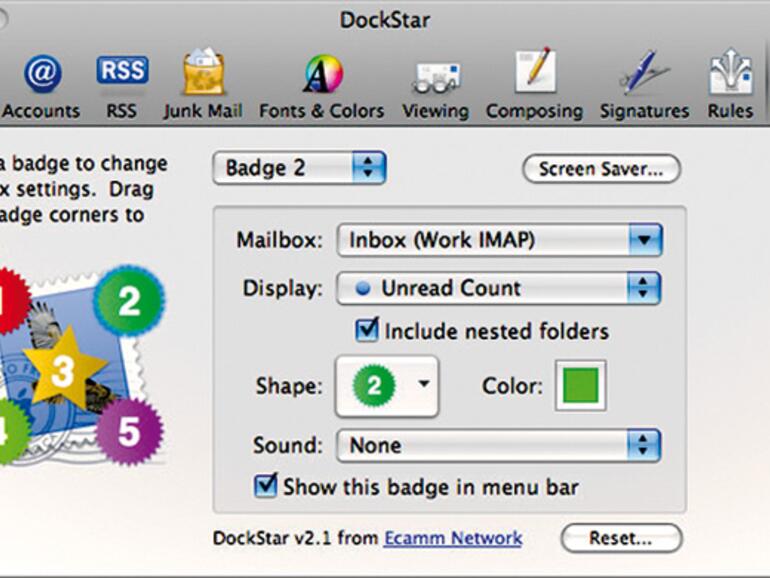
Task: Click the 'Display:' label
Action: [283, 288]
